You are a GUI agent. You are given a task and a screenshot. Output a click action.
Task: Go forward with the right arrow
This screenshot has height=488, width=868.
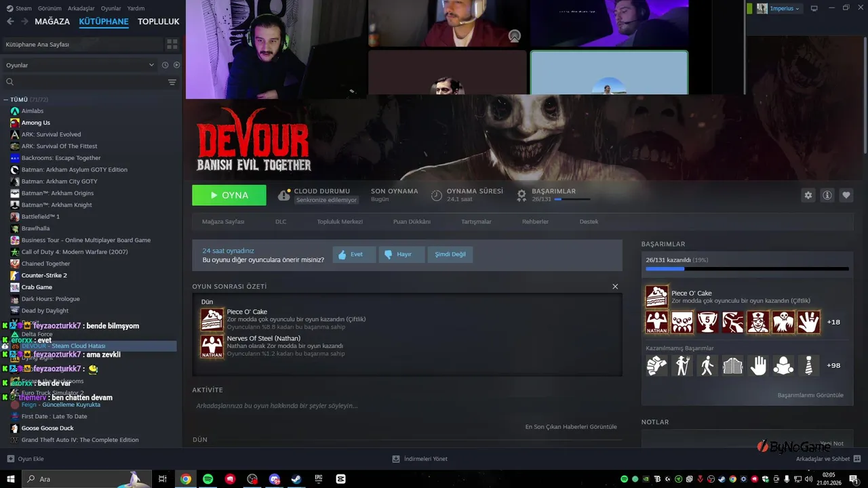(x=24, y=22)
